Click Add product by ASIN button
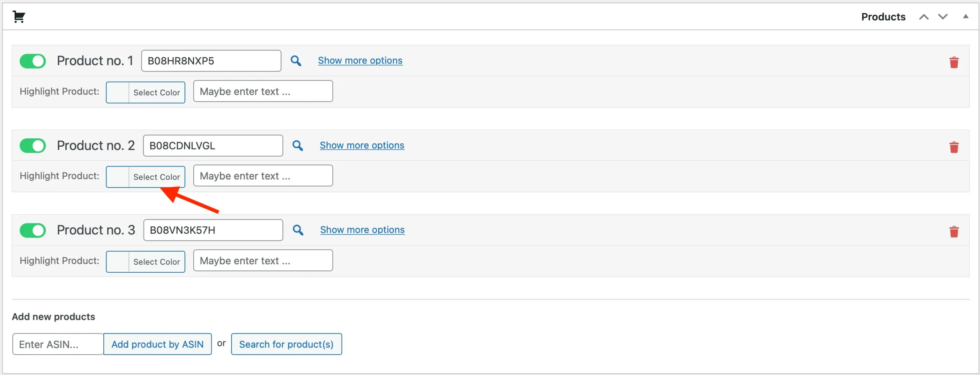This screenshot has width=980, height=375. 157,344
